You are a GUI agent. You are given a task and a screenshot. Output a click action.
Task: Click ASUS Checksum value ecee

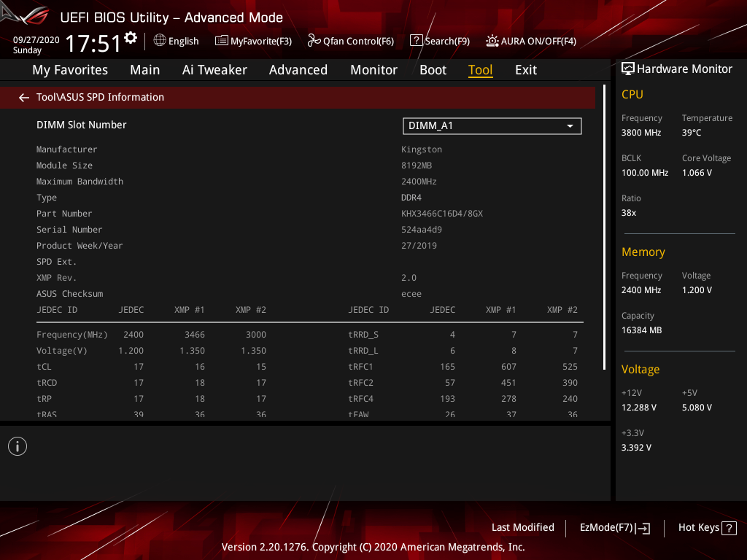pyautogui.click(x=411, y=294)
